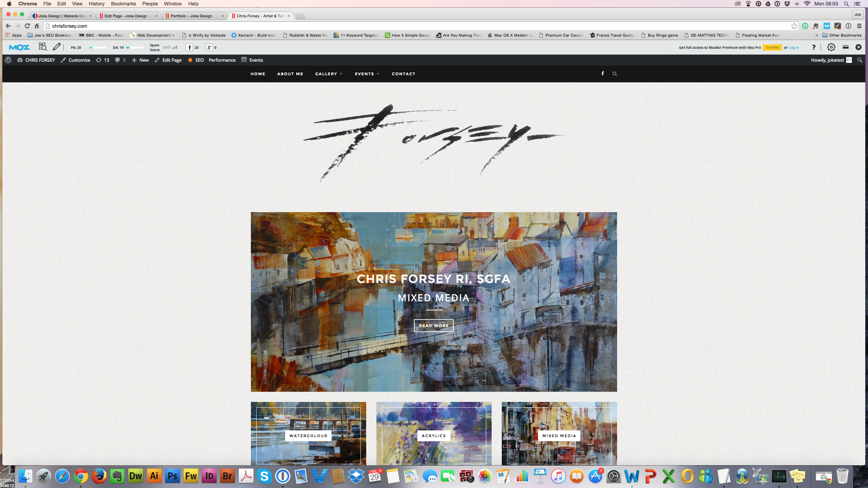Click the website search magnifier icon

click(x=614, y=74)
